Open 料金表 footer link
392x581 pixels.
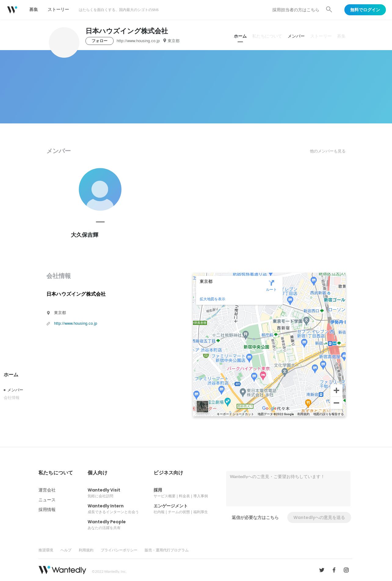coord(184,496)
